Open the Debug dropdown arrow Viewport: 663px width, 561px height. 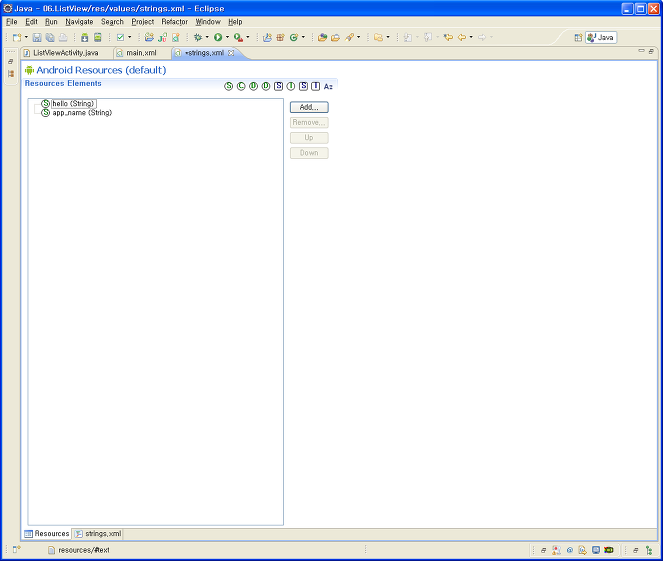(207, 37)
